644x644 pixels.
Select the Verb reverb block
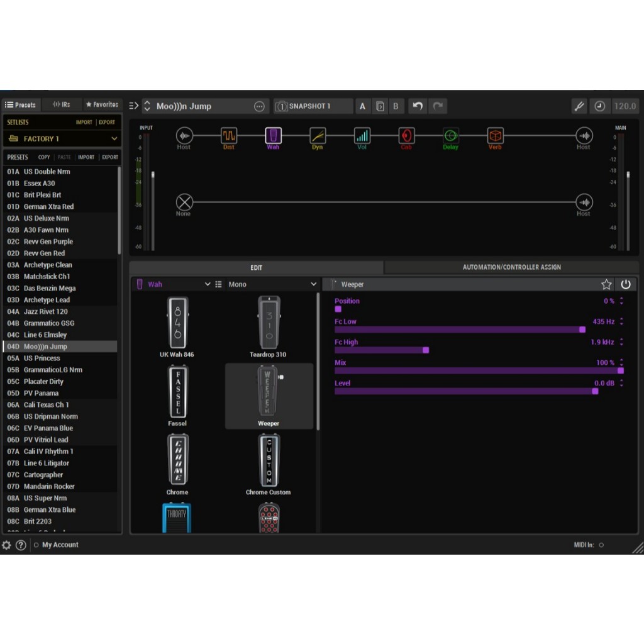(495, 136)
